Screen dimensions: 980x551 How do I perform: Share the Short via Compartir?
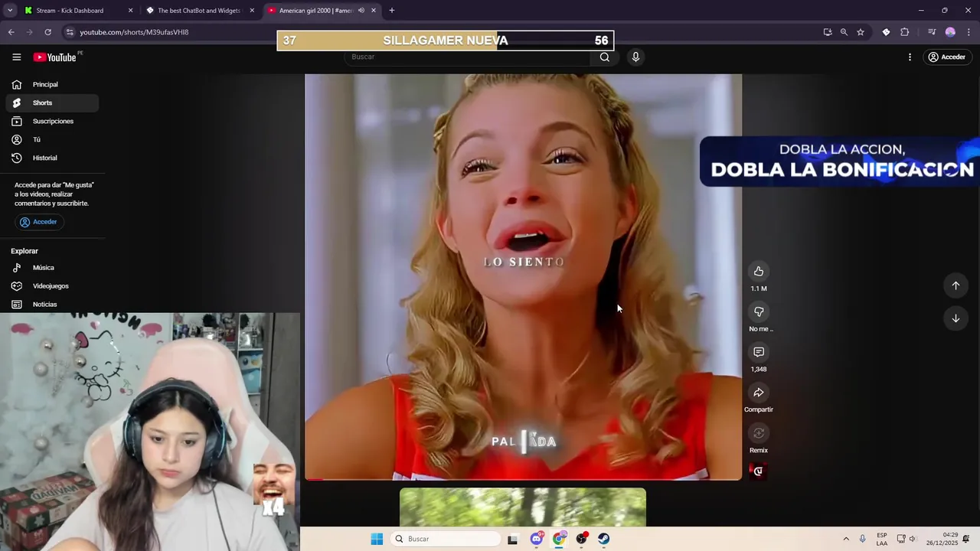coord(759,393)
